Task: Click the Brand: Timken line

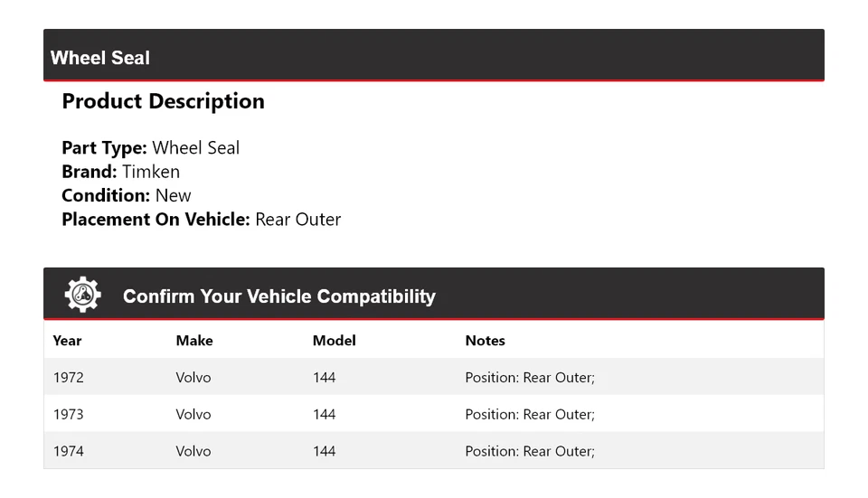Action: (120, 172)
